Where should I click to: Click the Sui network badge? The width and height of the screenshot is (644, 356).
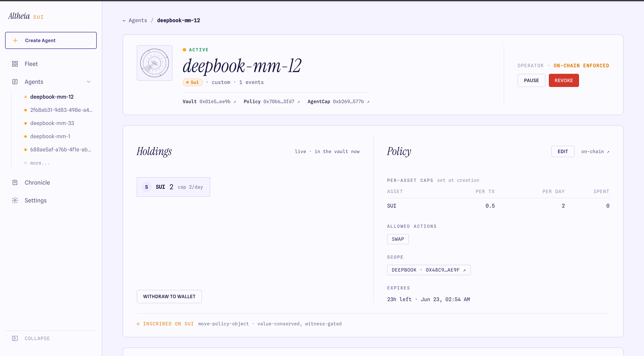pyautogui.click(x=193, y=82)
